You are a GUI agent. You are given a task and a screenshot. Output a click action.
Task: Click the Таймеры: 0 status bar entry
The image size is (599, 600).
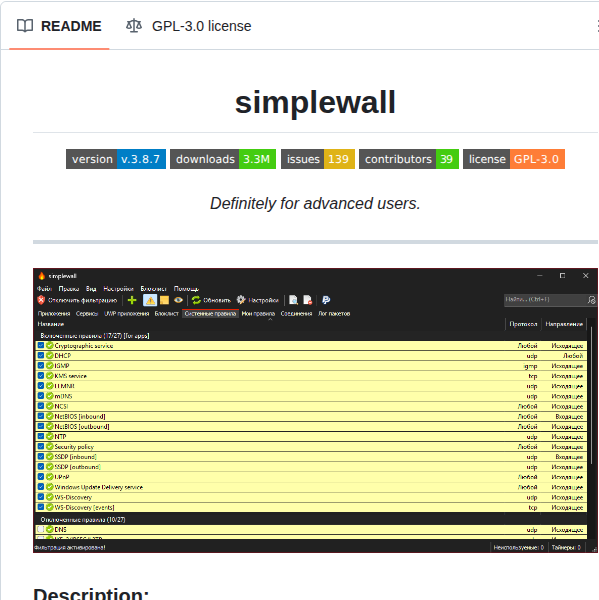(x=566, y=548)
